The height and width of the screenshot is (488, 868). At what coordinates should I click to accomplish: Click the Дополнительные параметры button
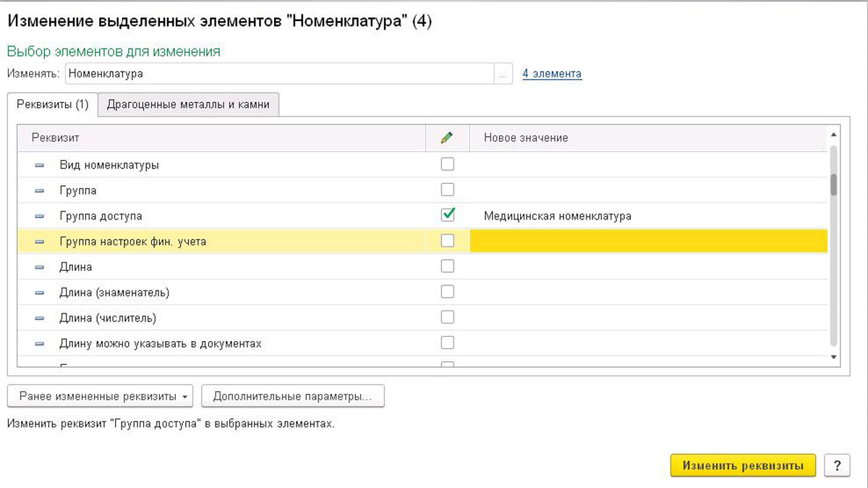(293, 396)
